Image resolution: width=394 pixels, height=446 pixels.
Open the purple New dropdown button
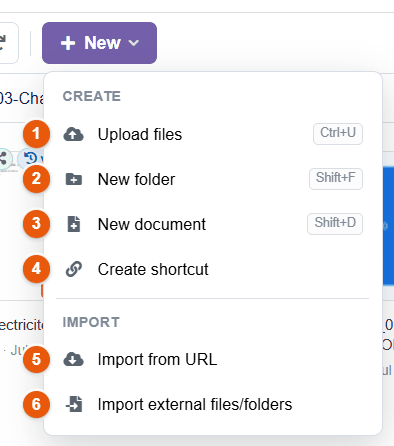(99, 43)
